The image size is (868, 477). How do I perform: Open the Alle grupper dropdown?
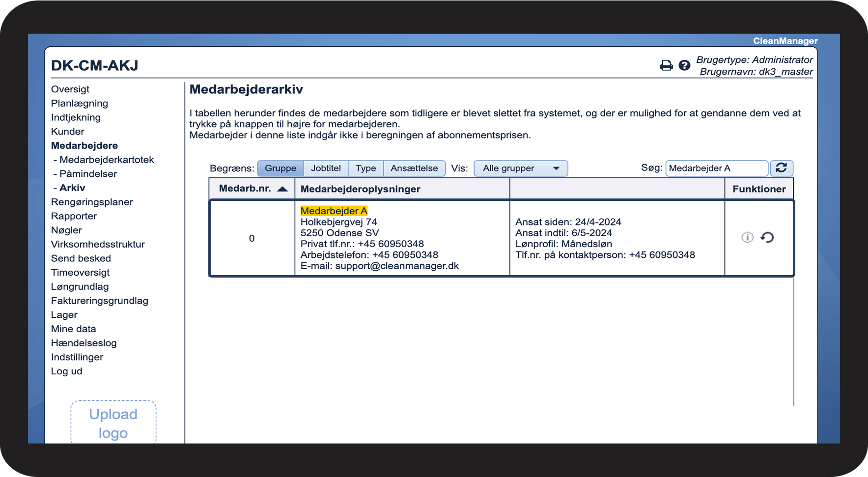tap(521, 168)
